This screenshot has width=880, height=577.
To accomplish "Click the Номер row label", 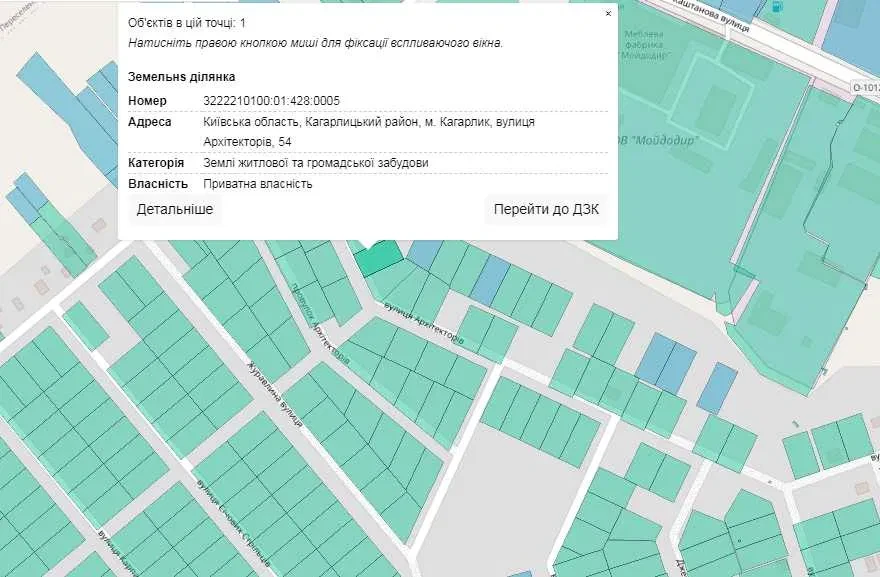I will pyautogui.click(x=147, y=101).
